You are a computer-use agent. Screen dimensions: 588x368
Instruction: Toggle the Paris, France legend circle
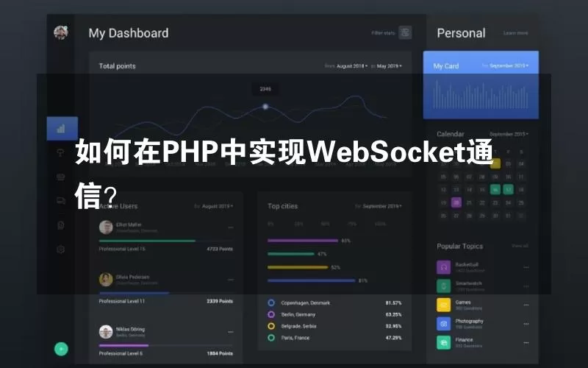tap(271, 338)
